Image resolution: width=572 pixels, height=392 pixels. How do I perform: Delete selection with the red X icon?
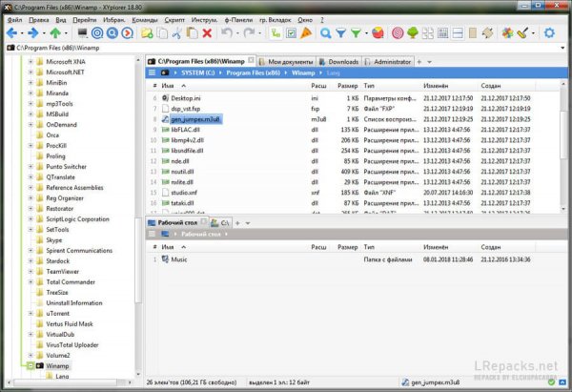pos(207,33)
